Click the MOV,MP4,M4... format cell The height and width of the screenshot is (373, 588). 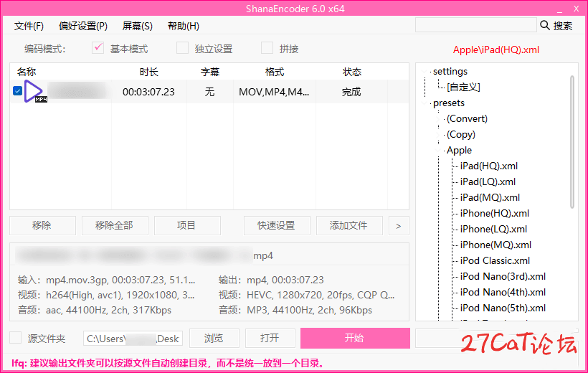pyautogui.click(x=274, y=92)
